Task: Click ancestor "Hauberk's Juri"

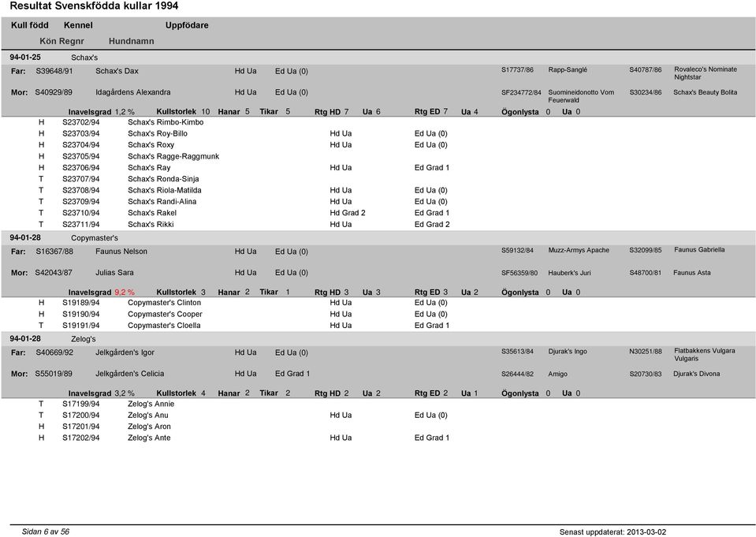Action: (569, 273)
